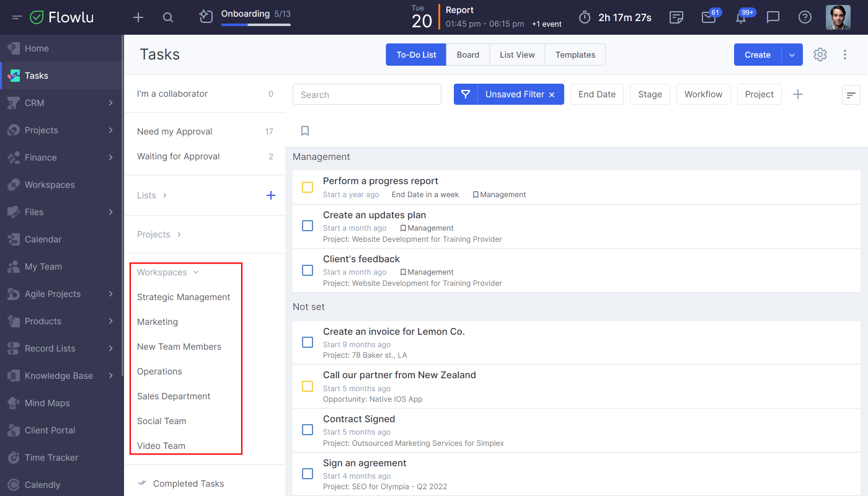
Task: Filter by Workflow
Action: [703, 94]
